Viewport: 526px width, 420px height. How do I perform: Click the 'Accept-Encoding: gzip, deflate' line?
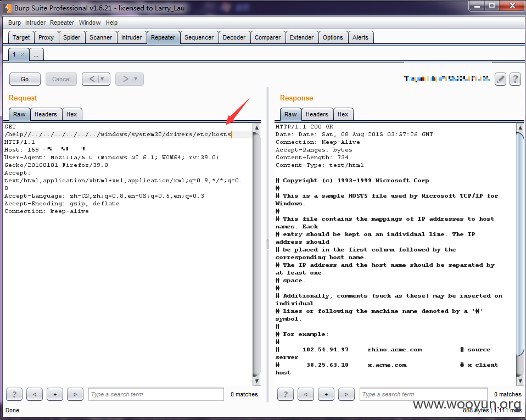click(x=62, y=204)
